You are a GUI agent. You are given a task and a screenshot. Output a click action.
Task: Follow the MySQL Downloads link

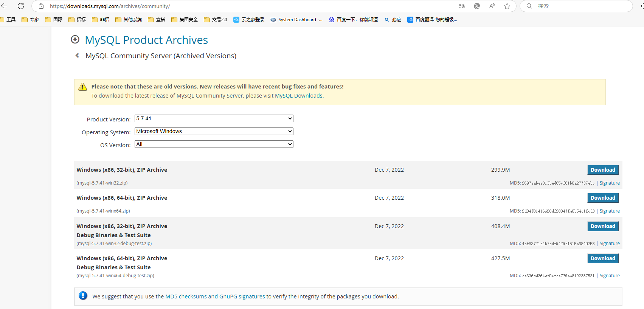click(x=299, y=96)
